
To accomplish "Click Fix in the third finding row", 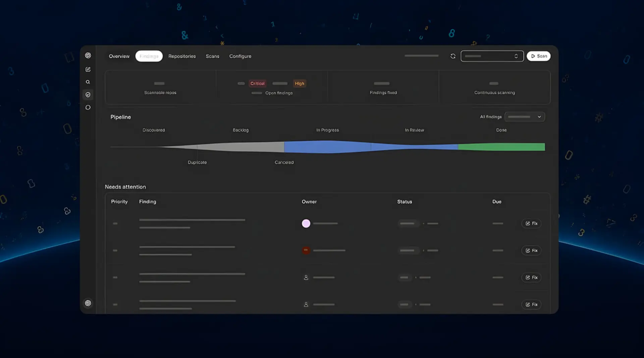I will click(531, 278).
